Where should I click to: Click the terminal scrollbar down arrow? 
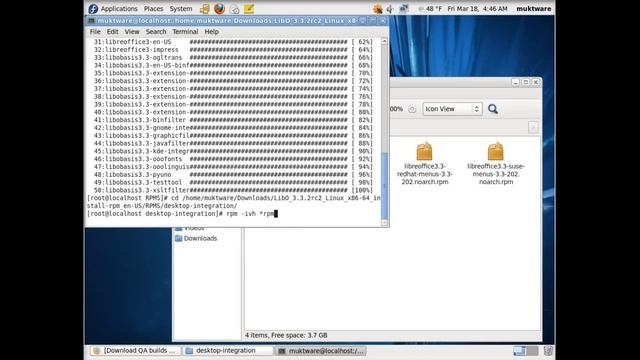coord(384,222)
